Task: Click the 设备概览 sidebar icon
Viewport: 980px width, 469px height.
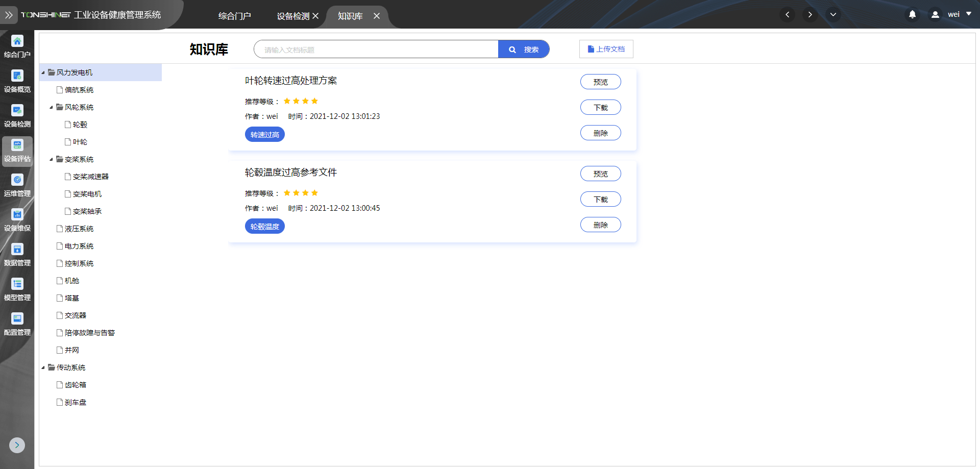Action: 17,76
